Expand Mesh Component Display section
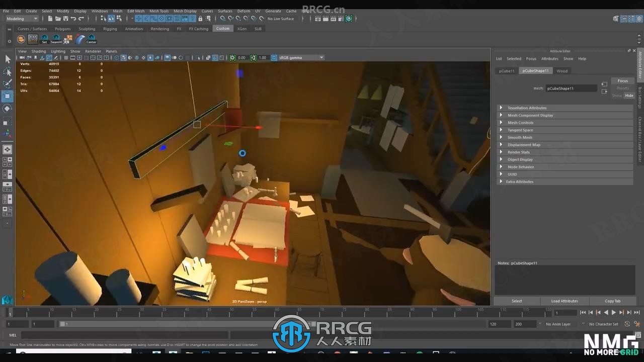Screen dimensions: 644x362 (565, 115)
